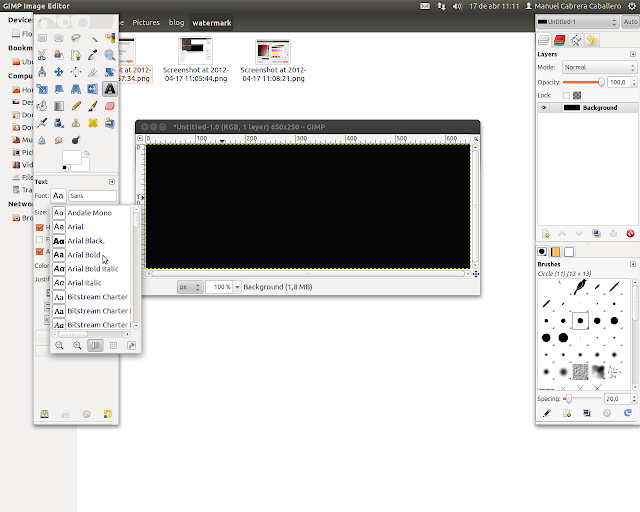Select the Dodge/Burn tool
The width and height of the screenshot is (640, 512).
pos(76,140)
